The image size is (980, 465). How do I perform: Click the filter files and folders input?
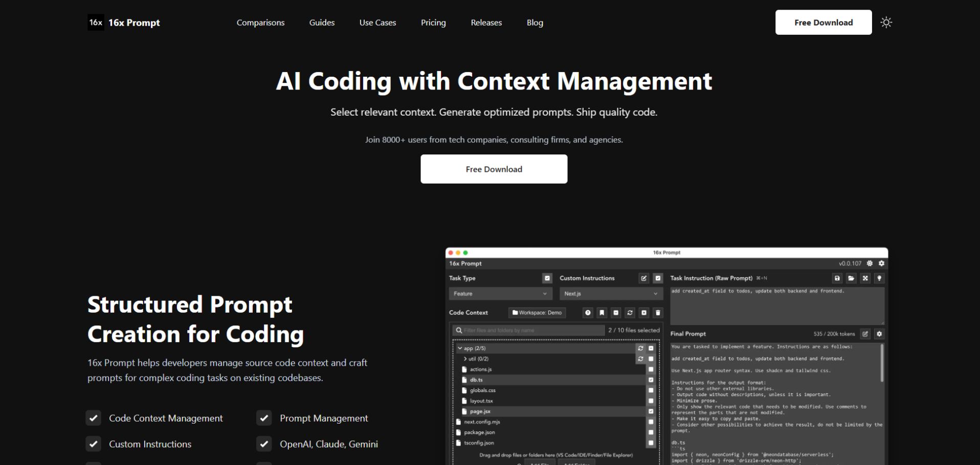(x=528, y=330)
